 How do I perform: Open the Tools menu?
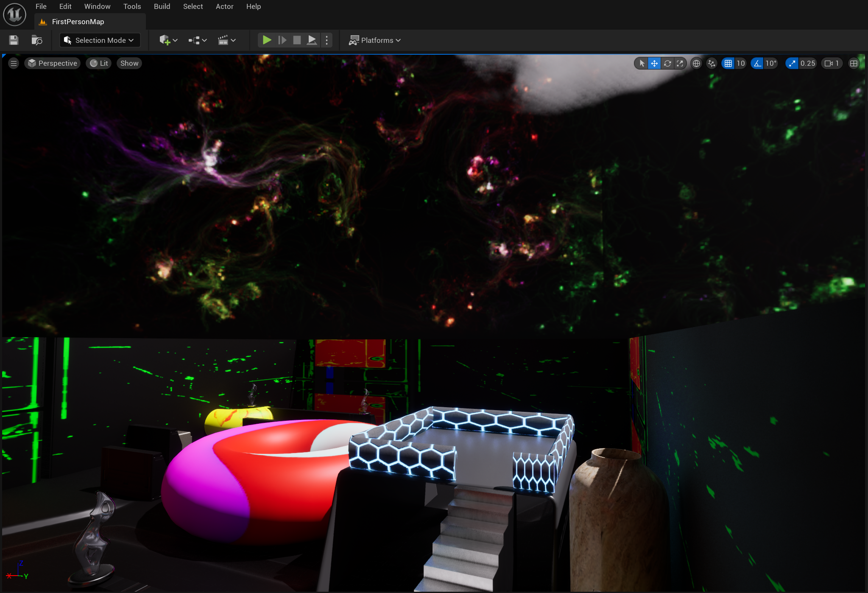[x=132, y=6]
